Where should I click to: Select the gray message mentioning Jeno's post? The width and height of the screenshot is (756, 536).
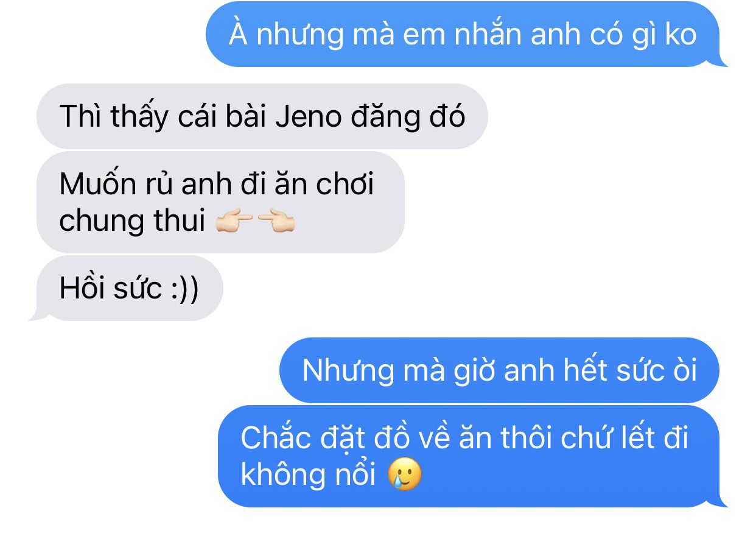click(262, 116)
